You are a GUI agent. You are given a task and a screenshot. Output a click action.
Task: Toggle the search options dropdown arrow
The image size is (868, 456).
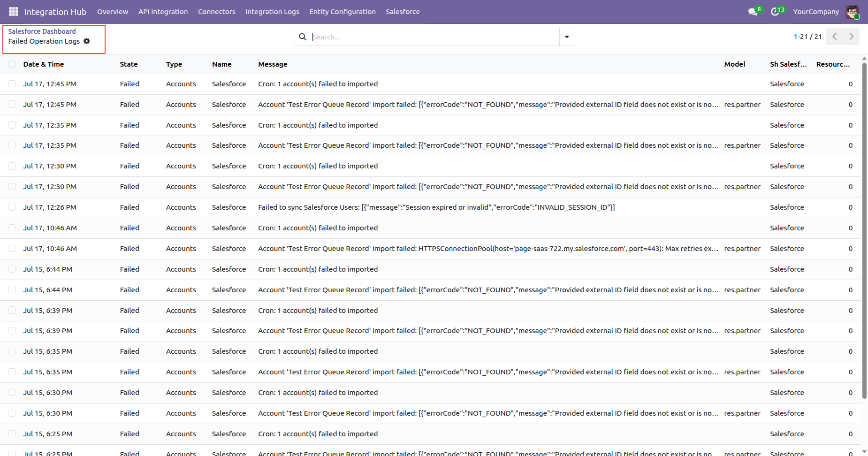(567, 37)
